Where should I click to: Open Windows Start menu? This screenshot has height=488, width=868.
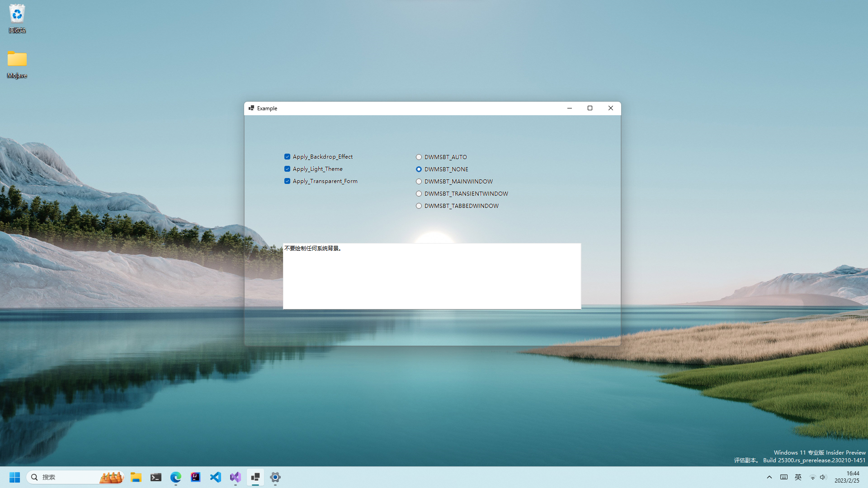point(14,477)
